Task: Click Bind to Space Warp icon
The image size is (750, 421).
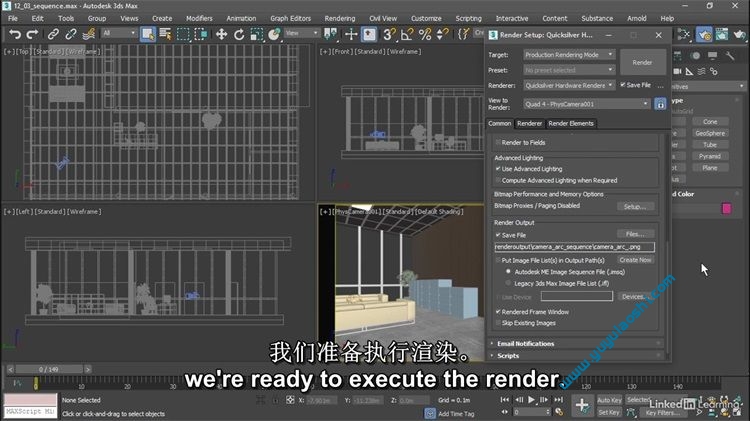Action: (x=88, y=34)
